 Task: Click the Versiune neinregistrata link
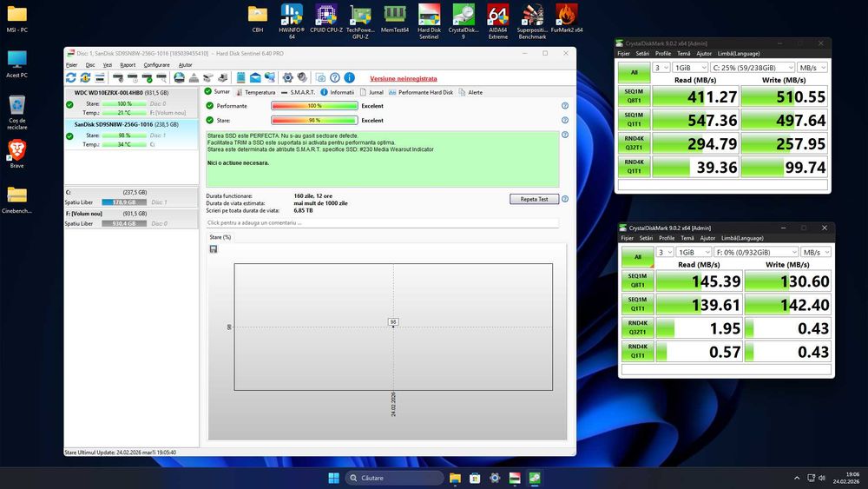(x=403, y=79)
